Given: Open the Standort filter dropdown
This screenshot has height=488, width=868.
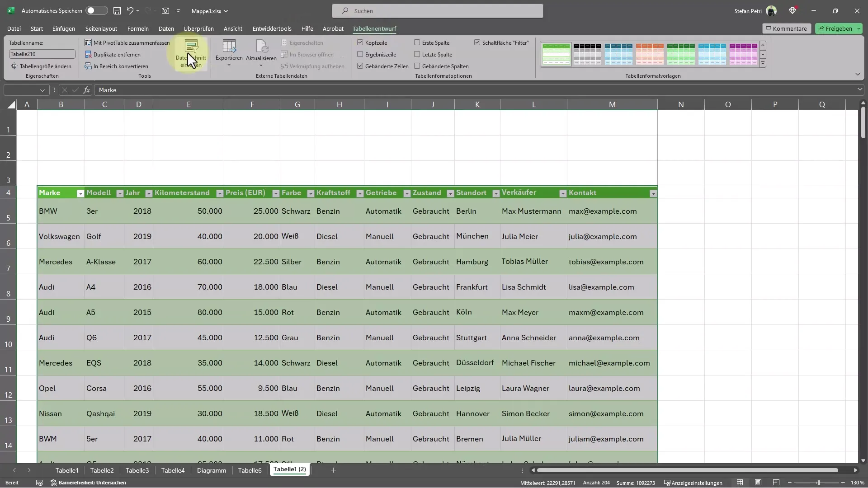Looking at the screenshot, I should [x=496, y=193].
